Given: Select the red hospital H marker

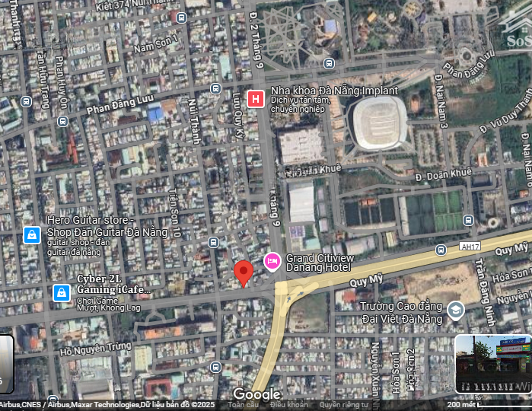Looking at the screenshot, I should point(256,99).
